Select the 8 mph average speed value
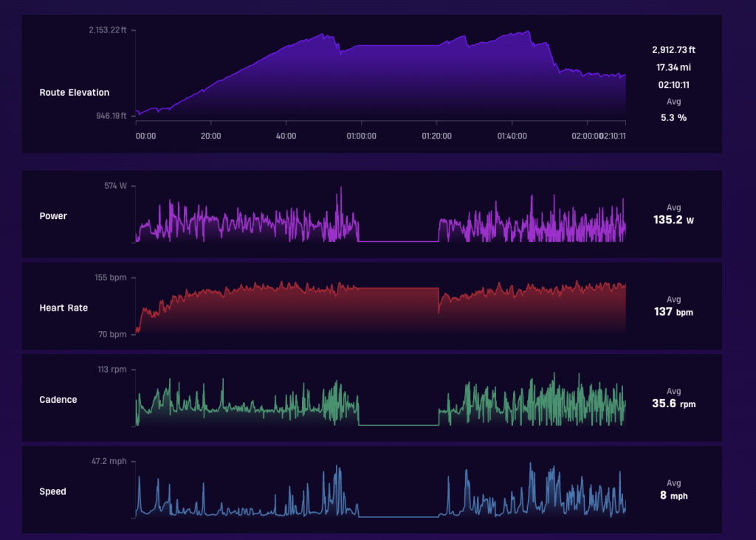Viewport: 756px width, 540px height. click(673, 496)
